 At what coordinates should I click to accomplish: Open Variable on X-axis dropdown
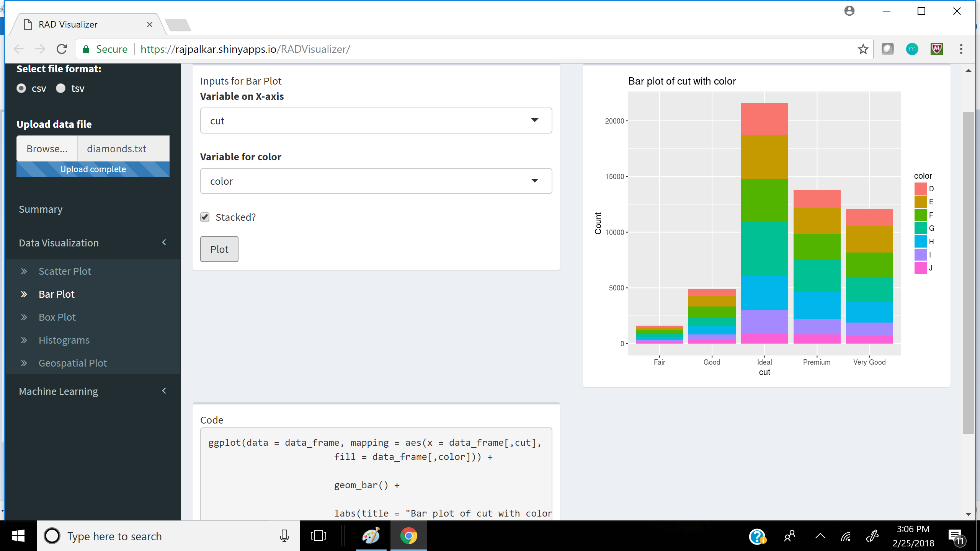[376, 121]
